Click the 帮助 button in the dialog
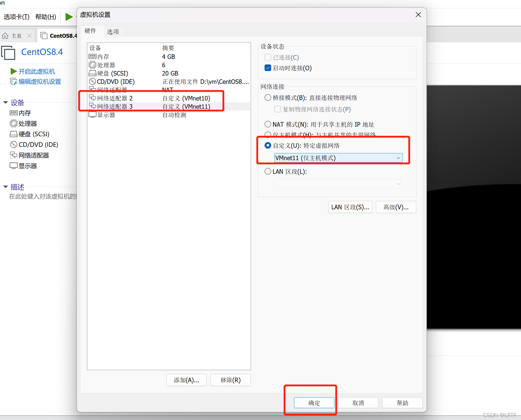Image resolution: width=521 pixels, height=420 pixels. (x=402, y=403)
